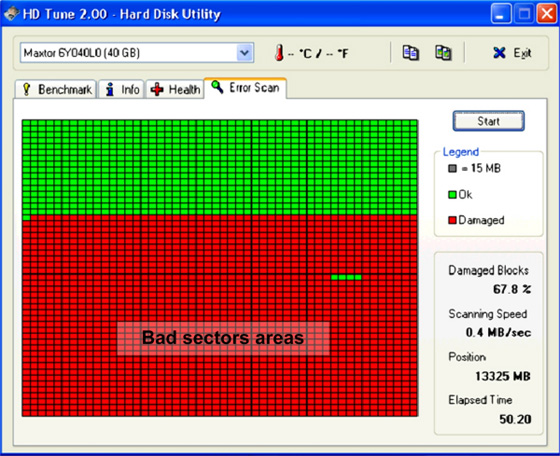Screen dimensions: 560x456
Task: Close the HD Tune window
Action: click(x=547, y=14)
